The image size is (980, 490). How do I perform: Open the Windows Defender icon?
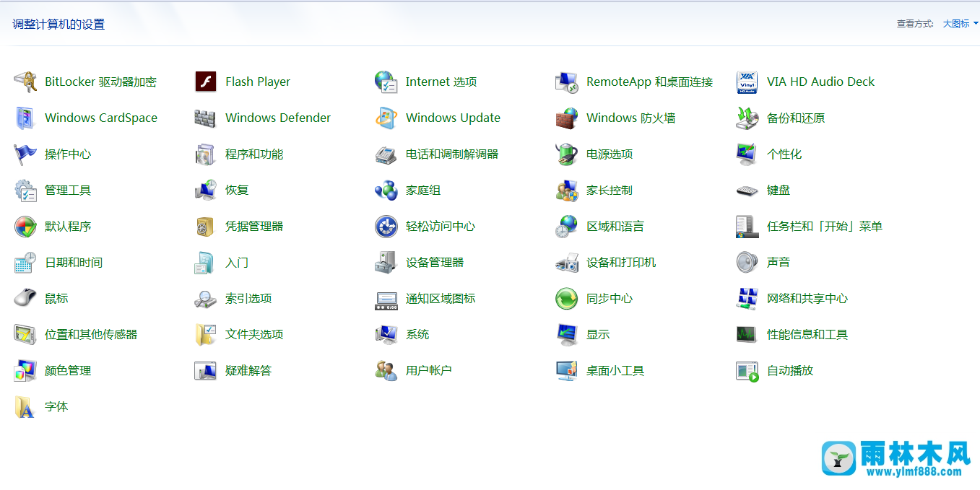click(x=206, y=118)
